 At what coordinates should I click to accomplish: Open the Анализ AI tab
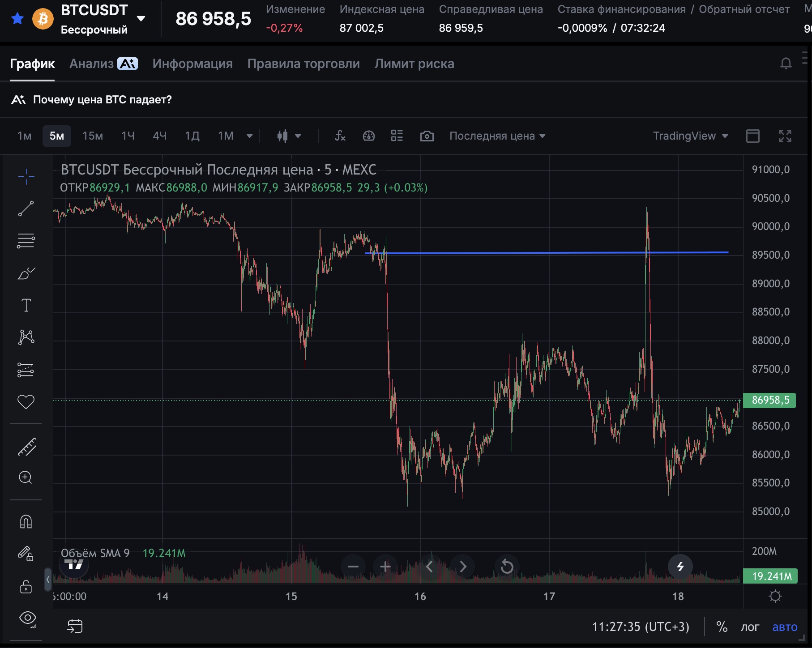pos(103,64)
